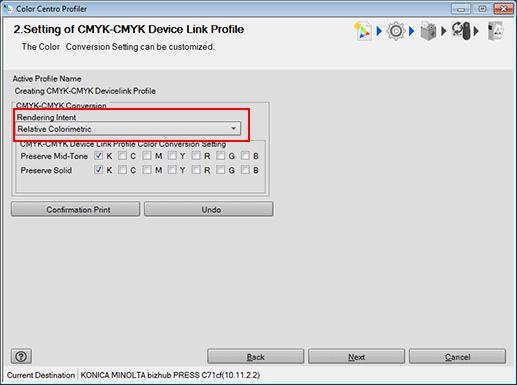Enable Preserve Solid G checkbox
The image size is (517, 385).
[220, 170]
